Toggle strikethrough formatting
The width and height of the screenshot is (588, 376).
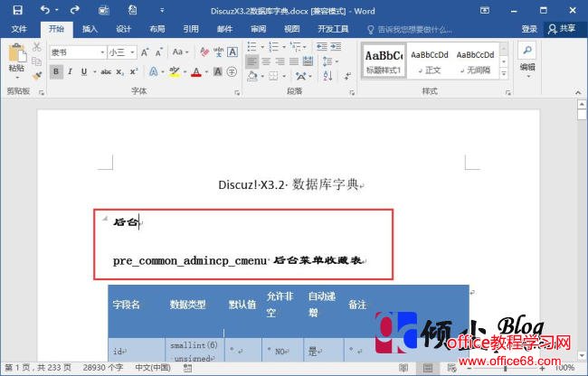(106, 71)
